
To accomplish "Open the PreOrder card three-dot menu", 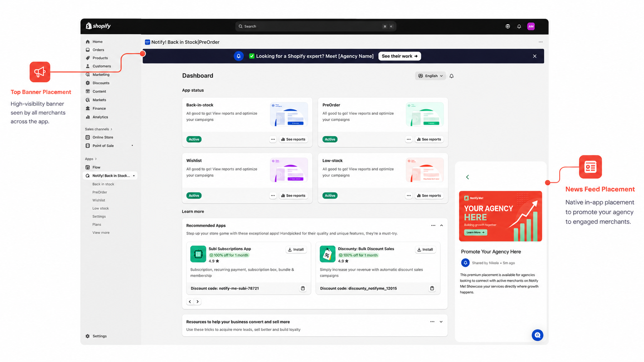I will click(409, 139).
